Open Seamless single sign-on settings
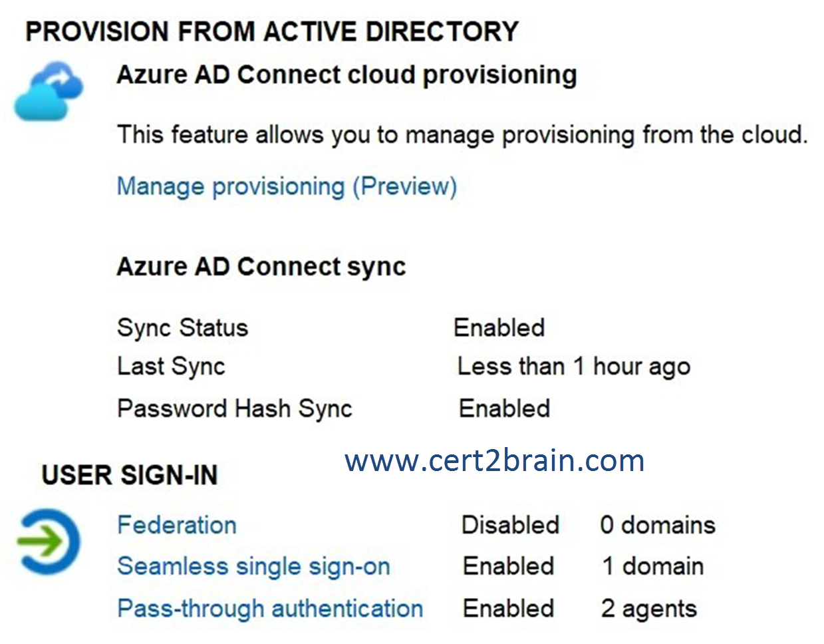The height and width of the screenshot is (644, 824). click(x=253, y=566)
